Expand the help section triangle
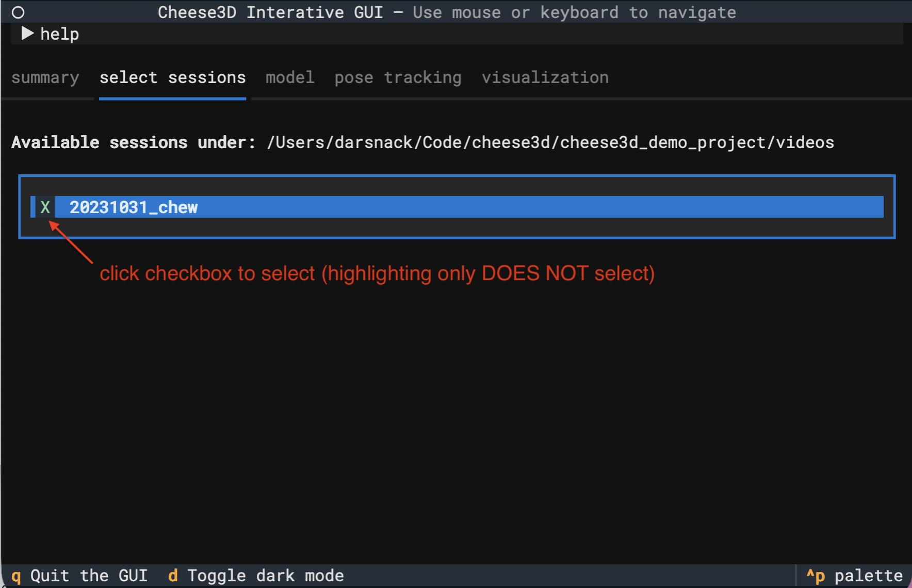 (27, 34)
